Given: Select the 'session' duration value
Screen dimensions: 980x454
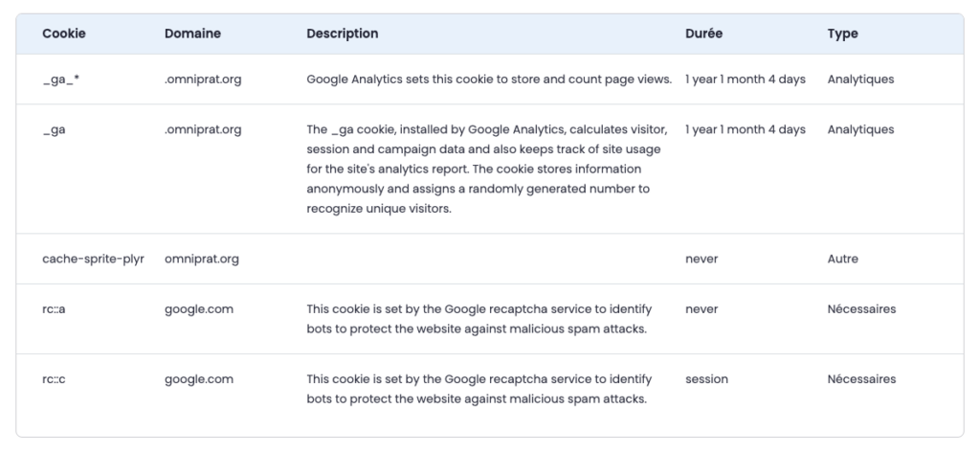Looking at the screenshot, I should tap(706, 379).
